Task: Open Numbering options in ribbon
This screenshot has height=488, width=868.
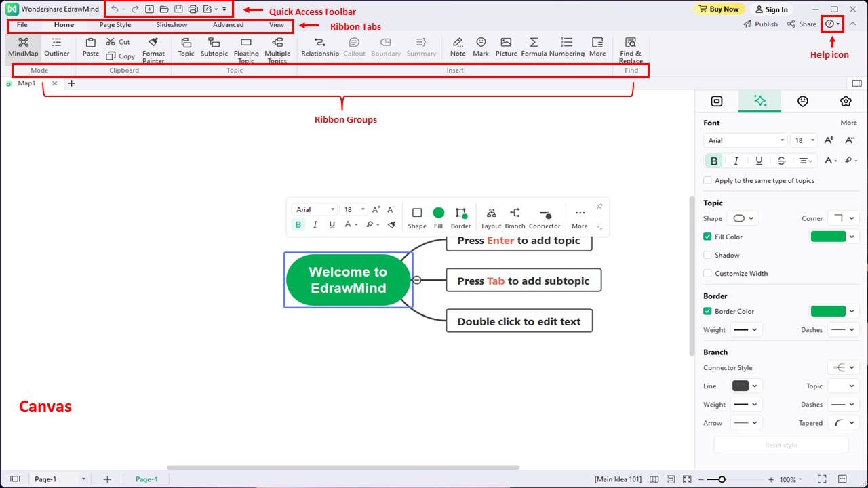Action: [x=567, y=47]
